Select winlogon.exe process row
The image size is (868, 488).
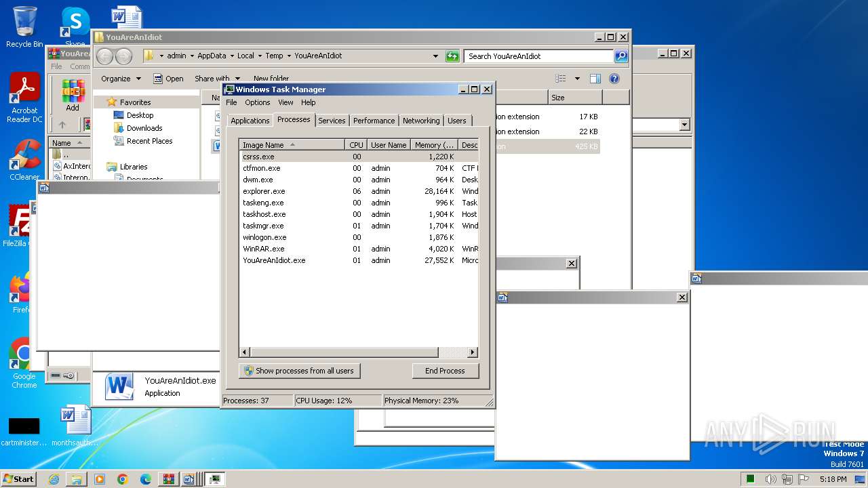click(x=359, y=237)
